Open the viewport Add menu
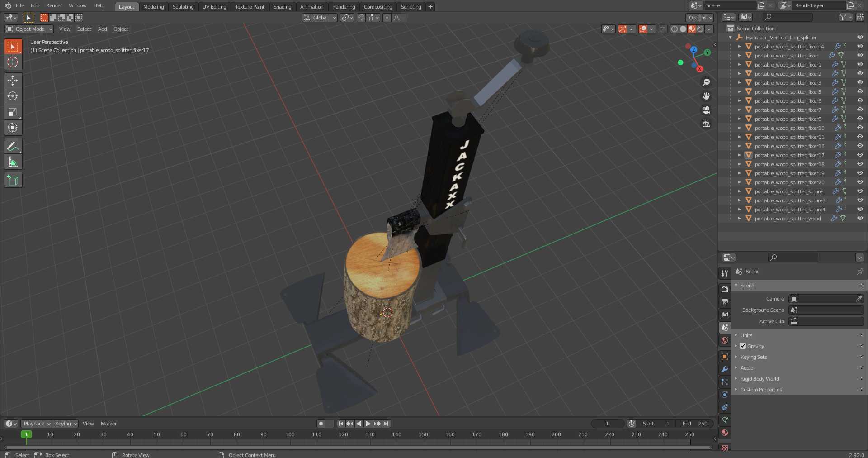 [x=103, y=29]
